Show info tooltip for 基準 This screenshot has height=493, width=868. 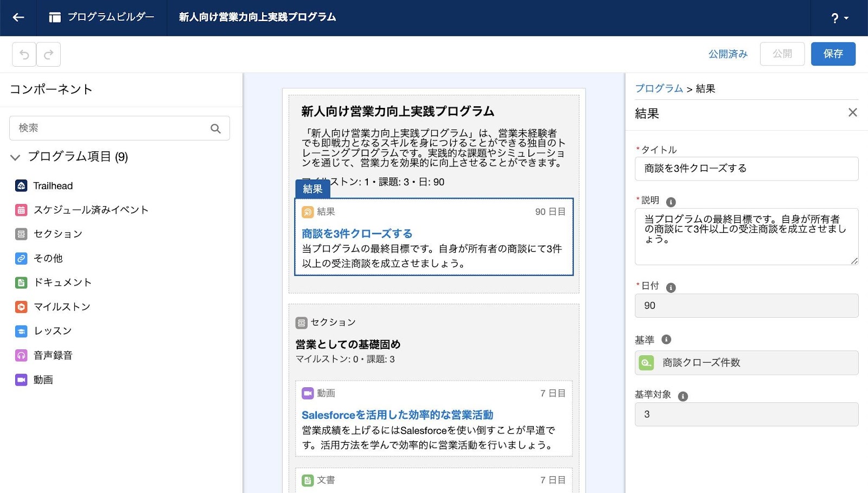(x=666, y=340)
